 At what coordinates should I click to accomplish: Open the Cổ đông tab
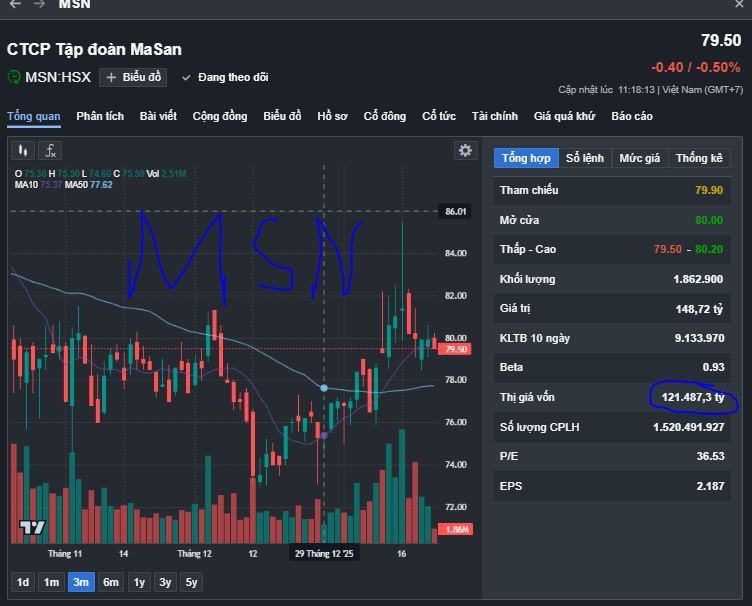coord(385,116)
